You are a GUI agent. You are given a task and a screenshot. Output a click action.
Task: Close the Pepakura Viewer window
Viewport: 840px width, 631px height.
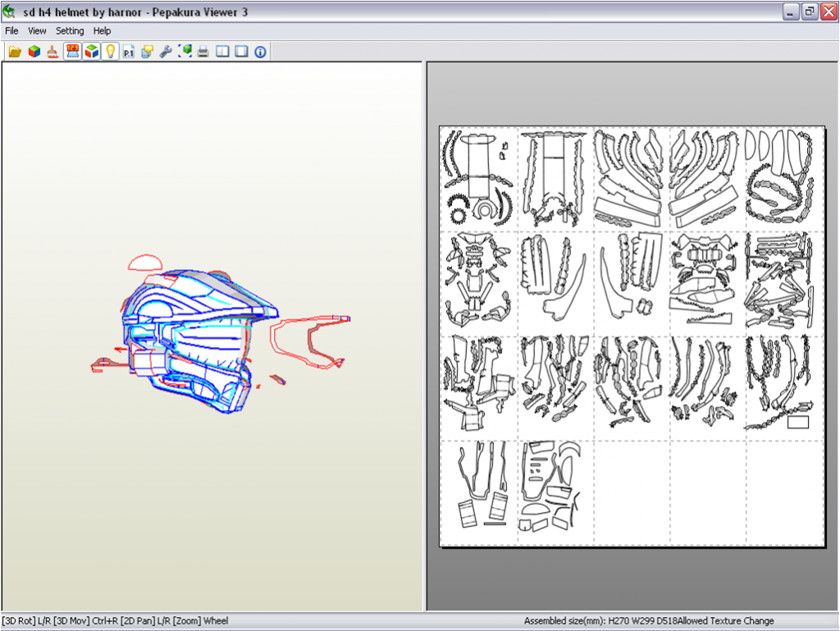(x=829, y=11)
